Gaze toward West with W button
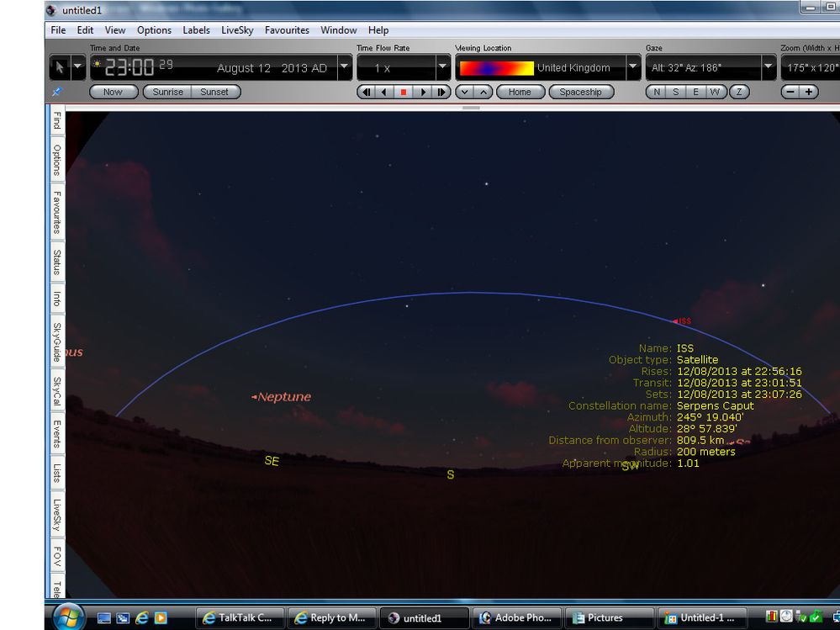Screen dimensions: 840x630 pos(716,93)
